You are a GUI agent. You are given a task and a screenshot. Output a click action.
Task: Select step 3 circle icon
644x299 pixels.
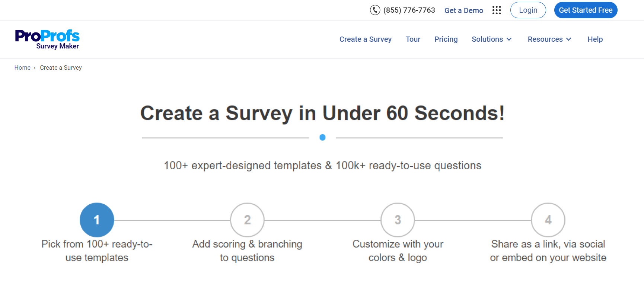click(398, 220)
